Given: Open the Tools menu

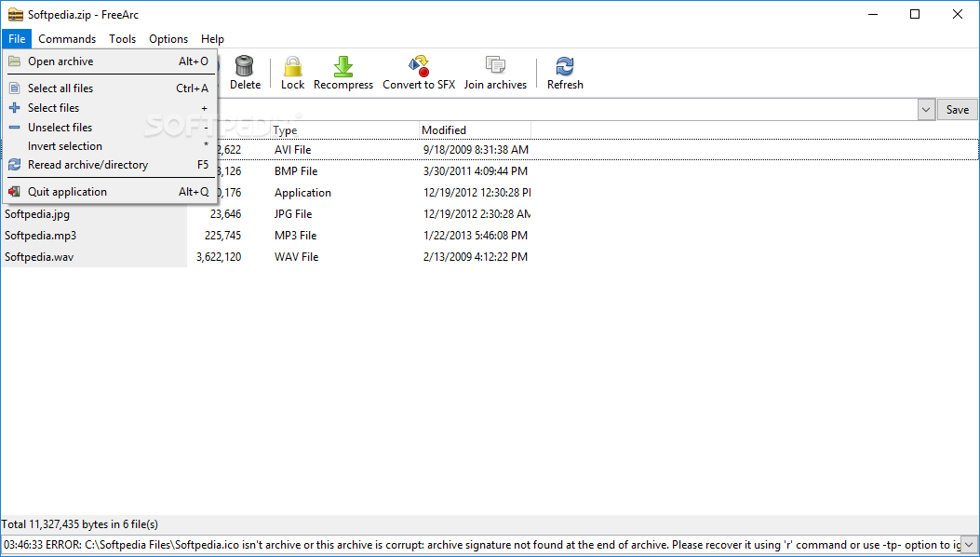Looking at the screenshot, I should (x=123, y=39).
